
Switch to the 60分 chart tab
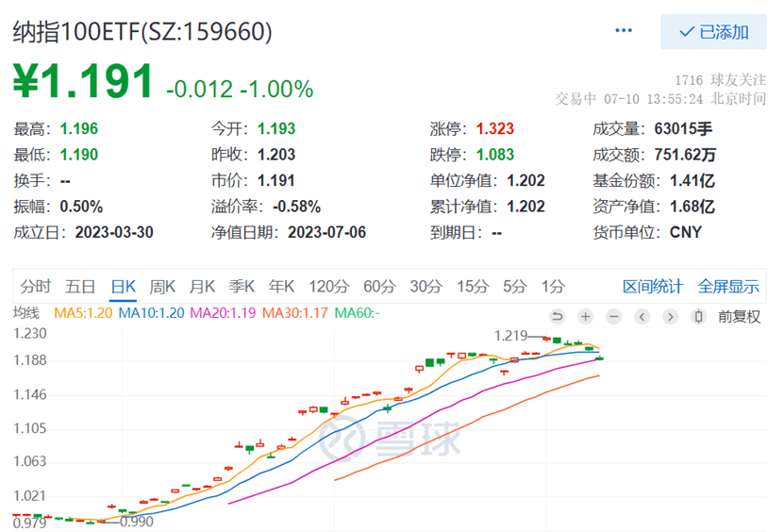click(379, 287)
